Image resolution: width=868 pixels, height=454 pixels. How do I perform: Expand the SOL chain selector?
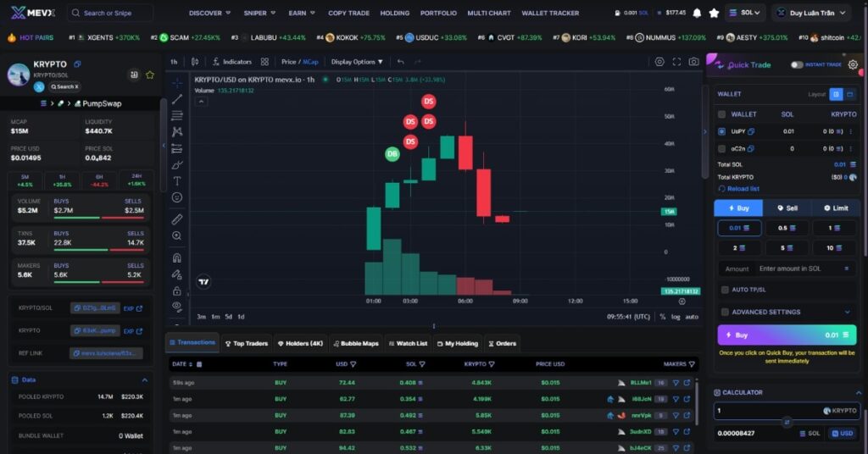coord(745,13)
